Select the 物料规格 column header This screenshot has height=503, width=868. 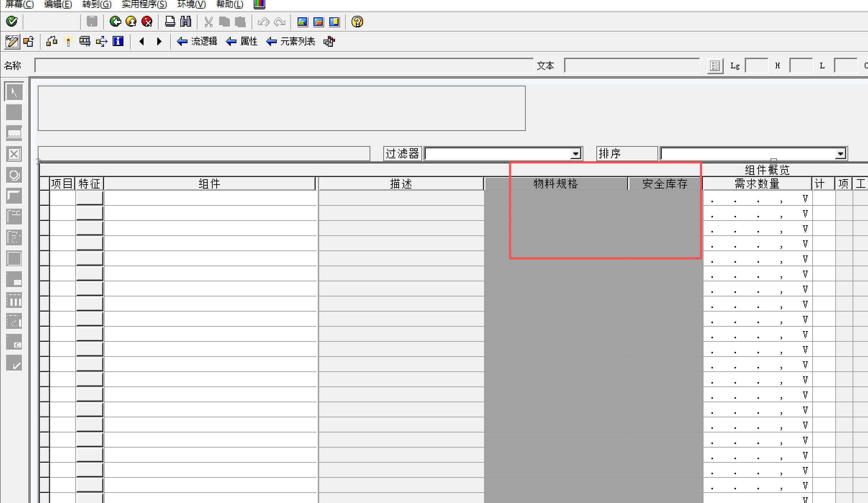tap(556, 183)
